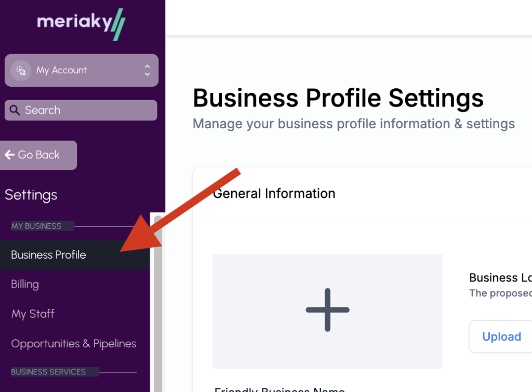The height and width of the screenshot is (392, 532).
Task: Click the plus icon to add logo
Action: [x=327, y=310]
